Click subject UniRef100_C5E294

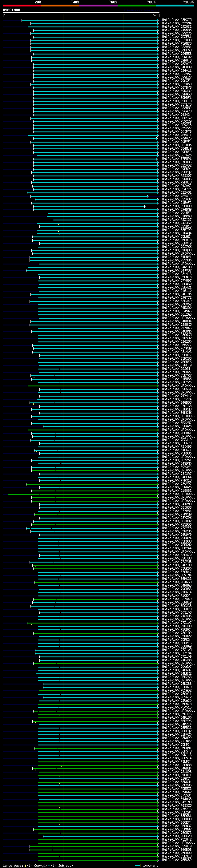coord(177,812)
